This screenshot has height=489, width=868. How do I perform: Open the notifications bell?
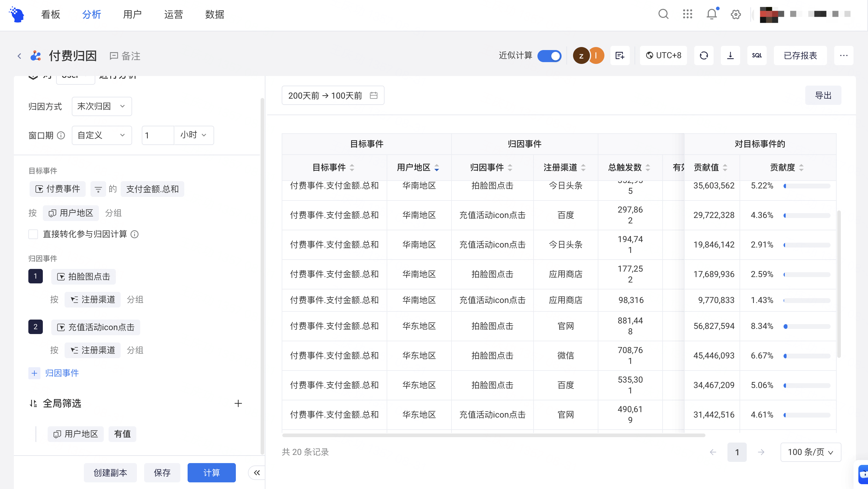(711, 14)
